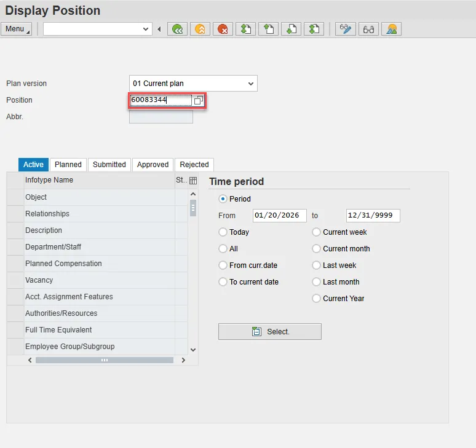
Task: Open the Menu button
Action: (x=16, y=29)
